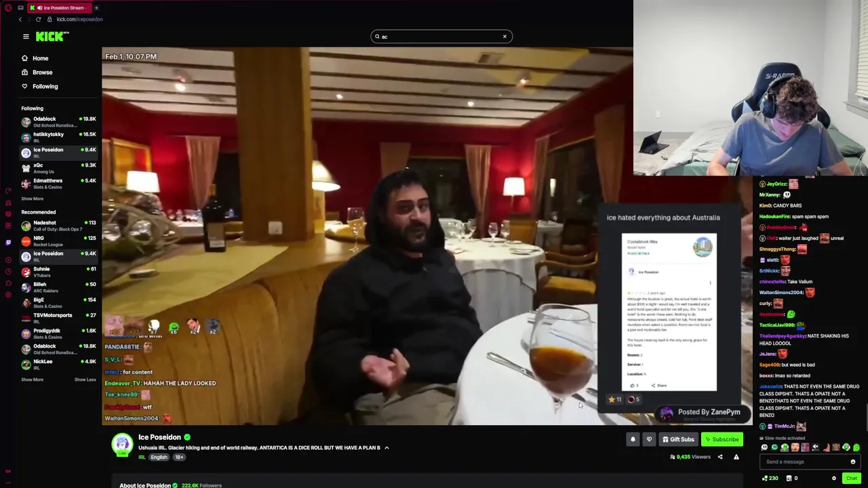
Task: Subscribe to Ice Poseidon
Action: point(722,439)
